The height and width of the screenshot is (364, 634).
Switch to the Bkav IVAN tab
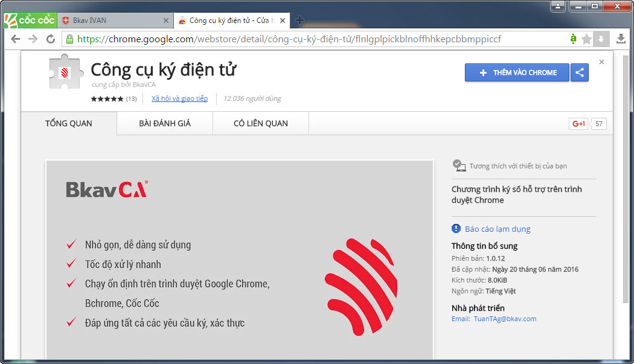click(115, 21)
